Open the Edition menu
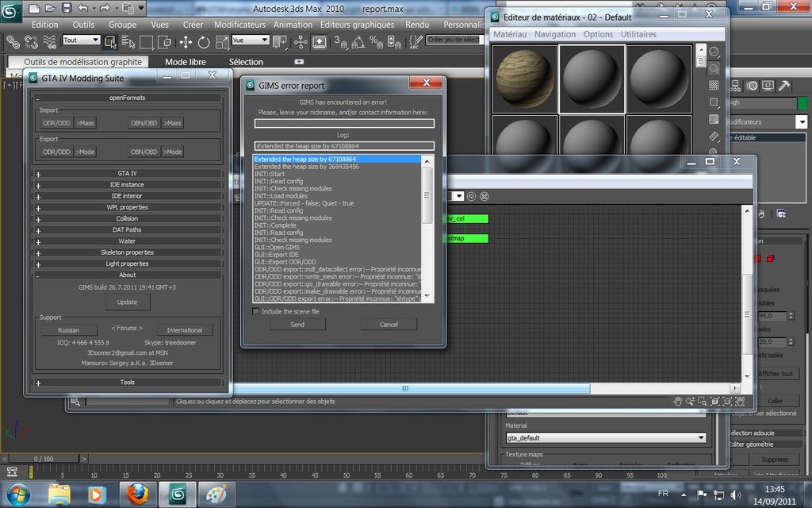The width and height of the screenshot is (812, 508). (x=44, y=25)
